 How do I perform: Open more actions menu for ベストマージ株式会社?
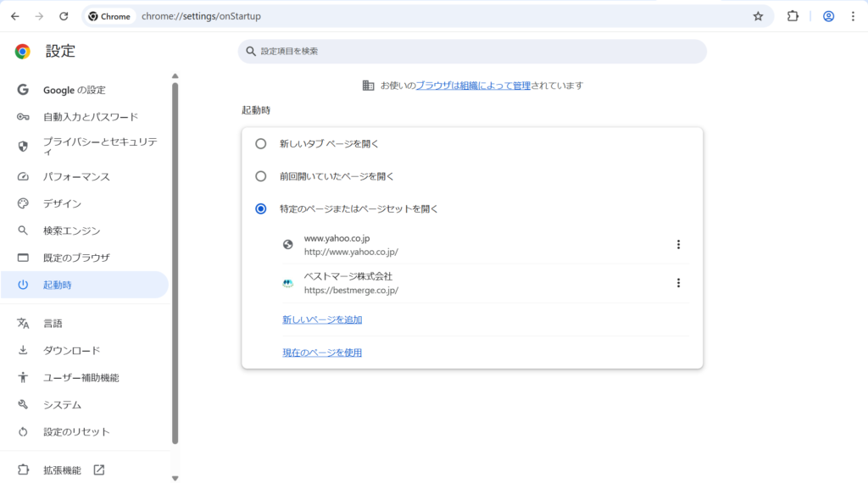tap(678, 283)
